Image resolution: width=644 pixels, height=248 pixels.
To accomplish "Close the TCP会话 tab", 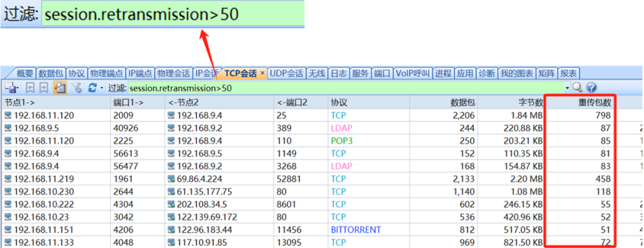I will click(262, 73).
